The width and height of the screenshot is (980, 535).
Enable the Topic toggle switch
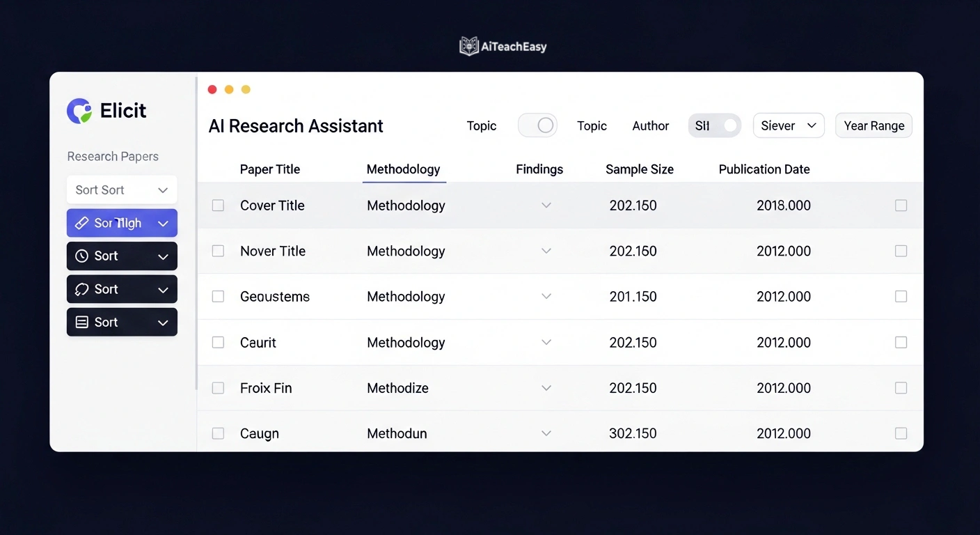(x=537, y=125)
